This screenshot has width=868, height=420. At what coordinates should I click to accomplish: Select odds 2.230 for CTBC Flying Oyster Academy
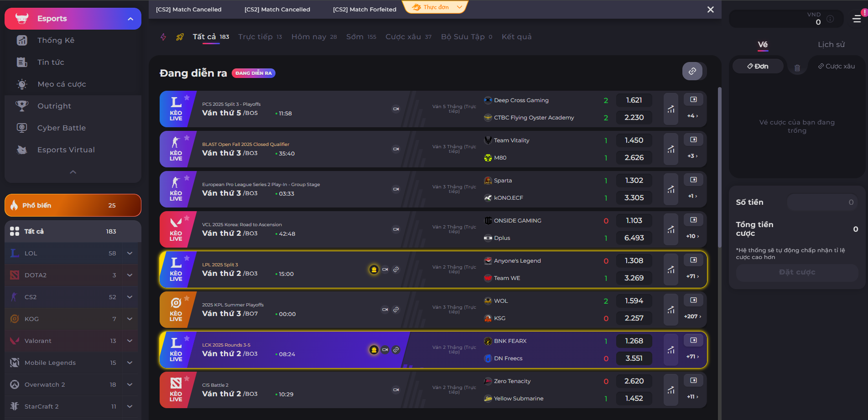[x=634, y=117]
